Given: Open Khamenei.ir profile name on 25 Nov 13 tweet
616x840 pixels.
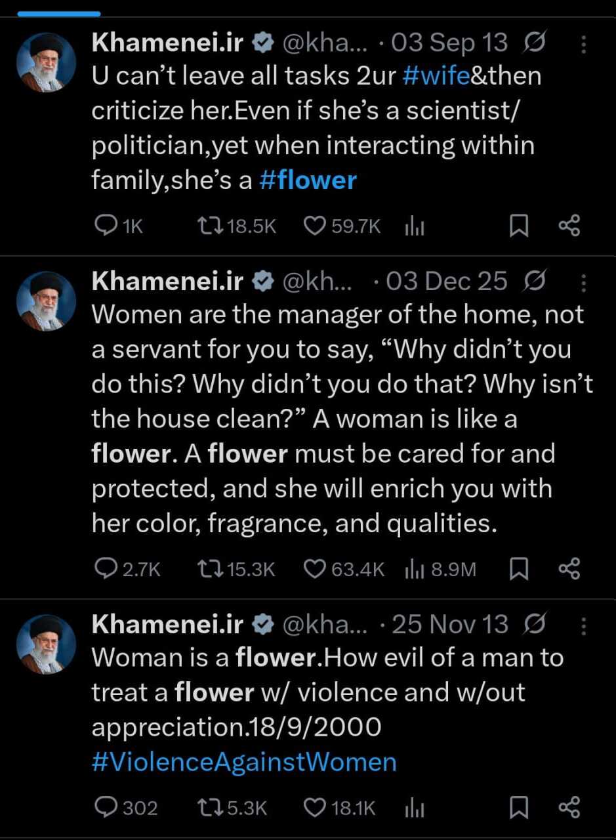Looking at the screenshot, I should click(x=167, y=625).
